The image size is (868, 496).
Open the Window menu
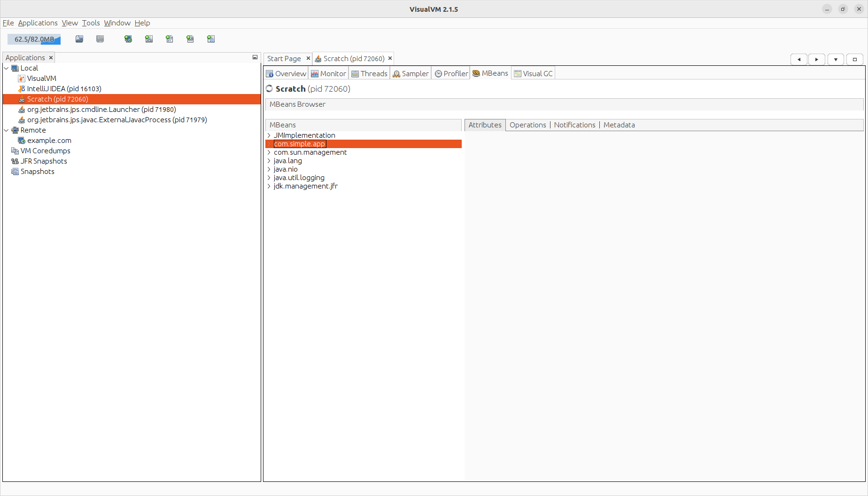pyautogui.click(x=117, y=23)
